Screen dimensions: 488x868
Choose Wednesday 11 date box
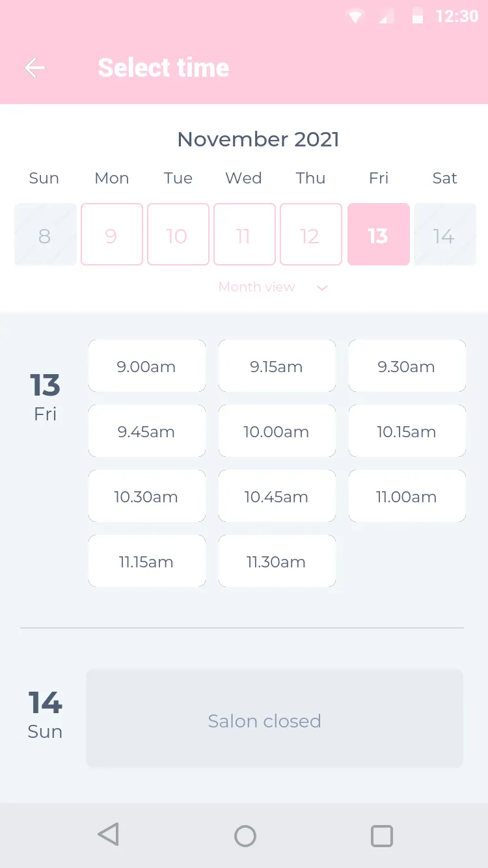coord(245,234)
